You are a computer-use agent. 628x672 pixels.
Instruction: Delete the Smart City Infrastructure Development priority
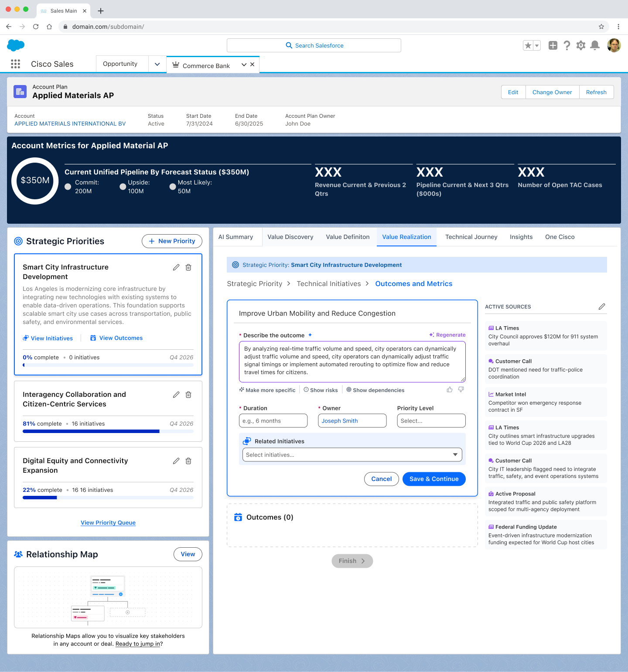pos(188,267)
